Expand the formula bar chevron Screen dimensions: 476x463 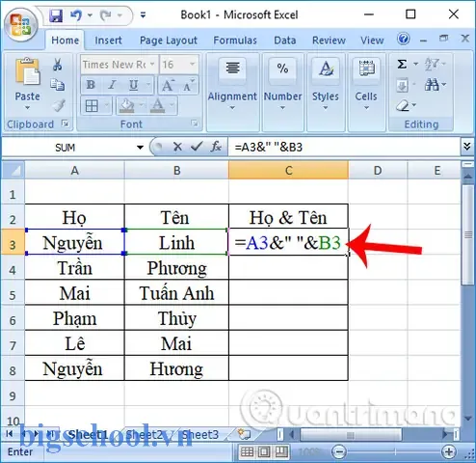pos(467,147)
